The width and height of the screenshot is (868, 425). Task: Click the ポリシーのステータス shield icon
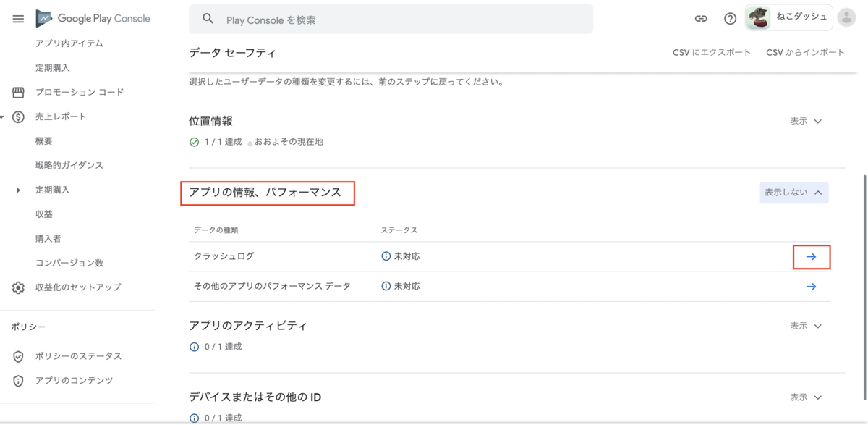[18, 356]
